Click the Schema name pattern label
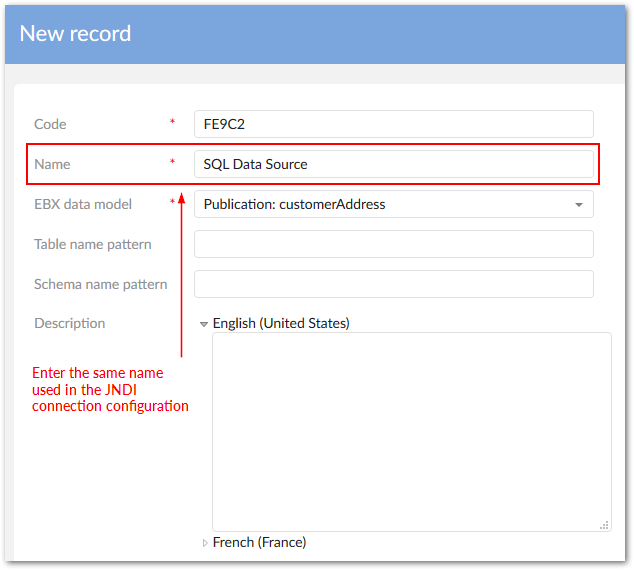This screenshot has height=570, width=634. pos(101,284)
